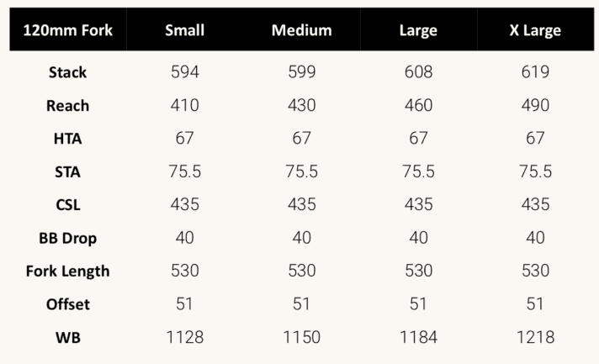Click the Medium column header

(x=302, y=31)
